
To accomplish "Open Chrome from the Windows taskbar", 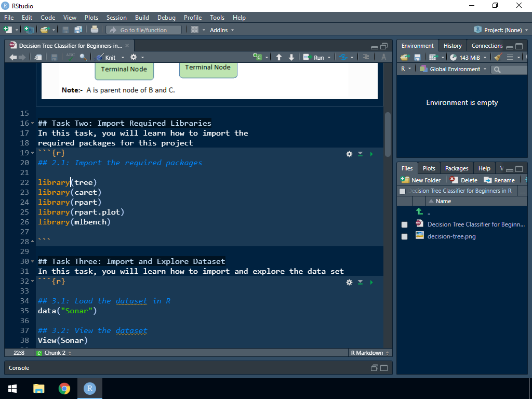I will [64, 389].
